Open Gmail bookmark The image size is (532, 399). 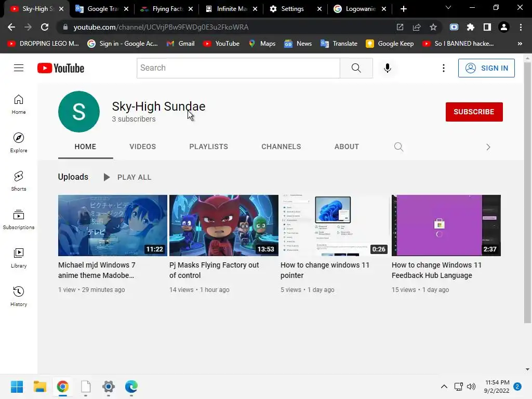180,44
